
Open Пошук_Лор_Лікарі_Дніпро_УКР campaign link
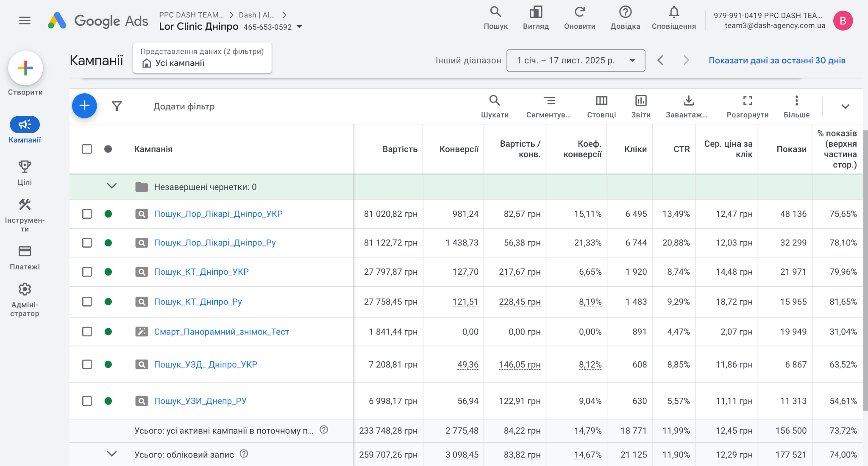(x=218, y=214)
